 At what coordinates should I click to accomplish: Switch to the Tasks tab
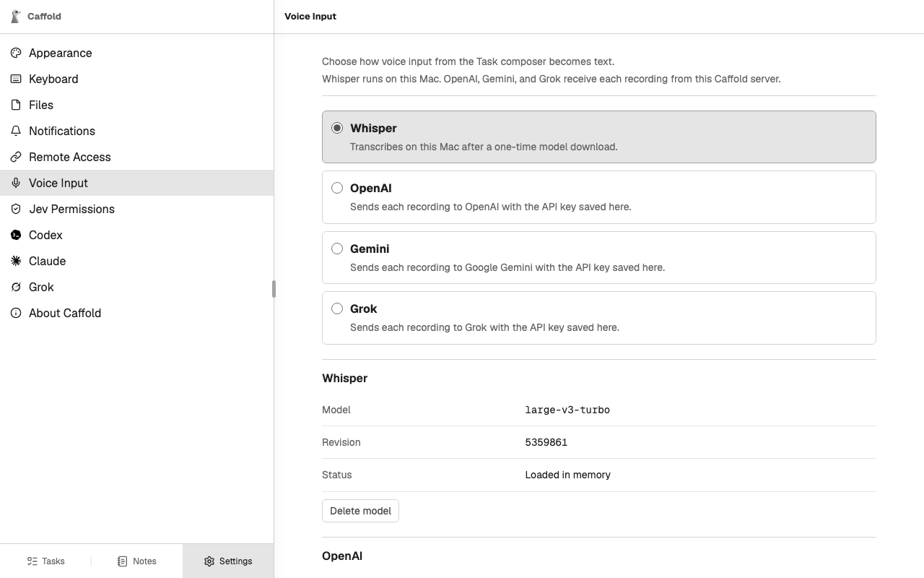coord(45,561)
